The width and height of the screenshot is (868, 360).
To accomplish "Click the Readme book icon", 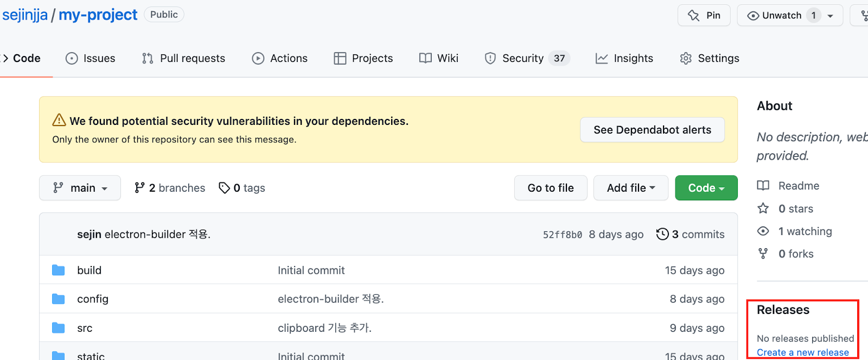I will pyautogui.click(x=763, y=186).
